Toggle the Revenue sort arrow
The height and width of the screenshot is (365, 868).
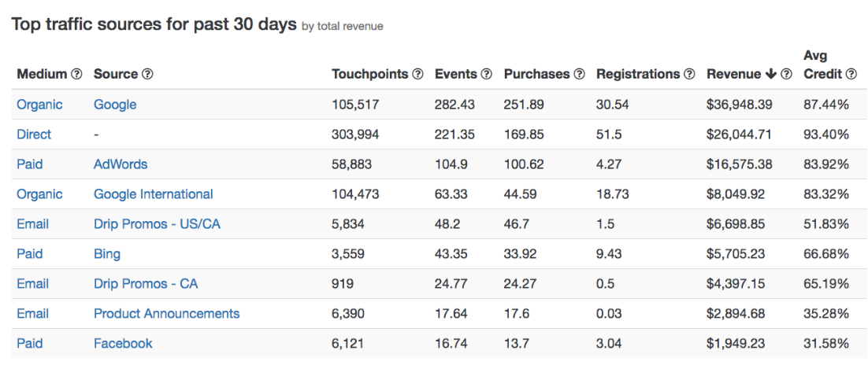coord(770,74)
